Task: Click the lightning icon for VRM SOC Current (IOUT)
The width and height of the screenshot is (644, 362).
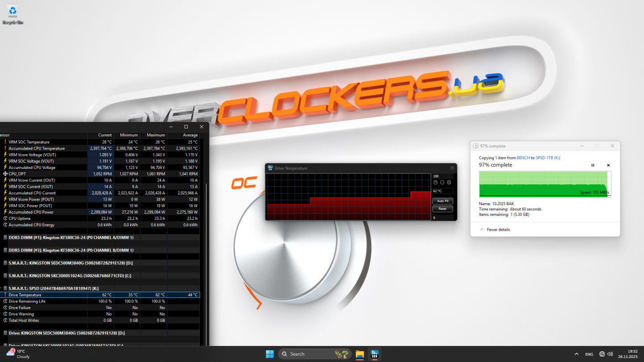Action: 5,186
